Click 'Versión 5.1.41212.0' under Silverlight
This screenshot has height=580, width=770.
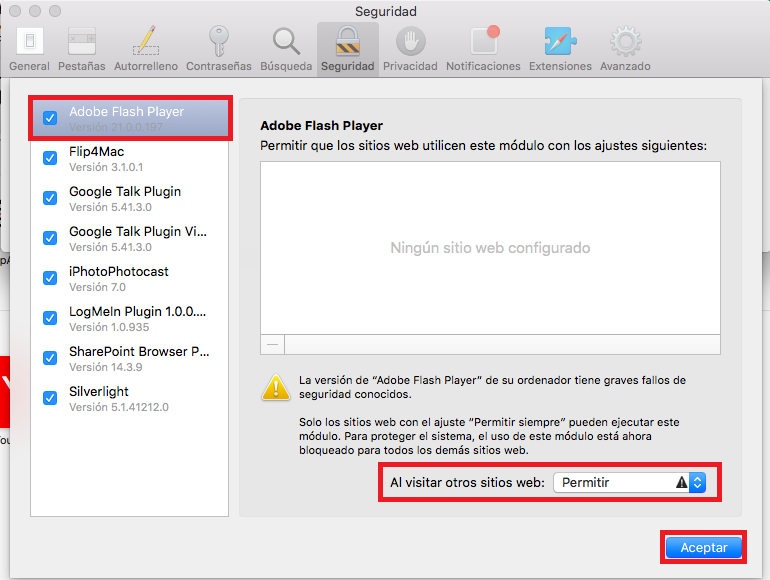[119, 407]
